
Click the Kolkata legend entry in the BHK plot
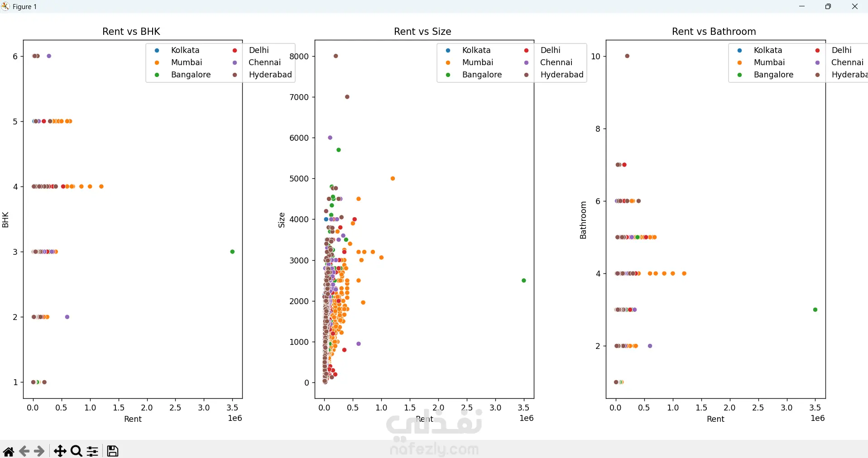click(x=177, y=50)
